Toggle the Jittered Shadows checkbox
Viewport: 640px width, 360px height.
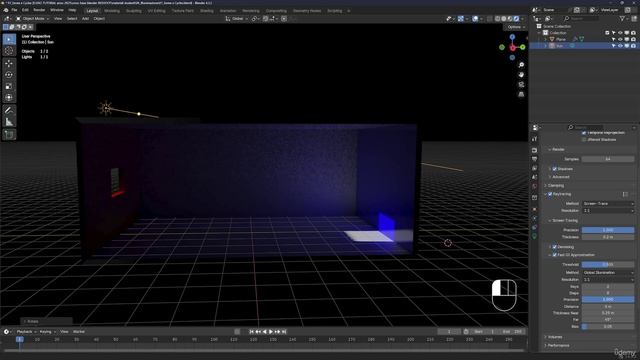click(x=584, y=140)
